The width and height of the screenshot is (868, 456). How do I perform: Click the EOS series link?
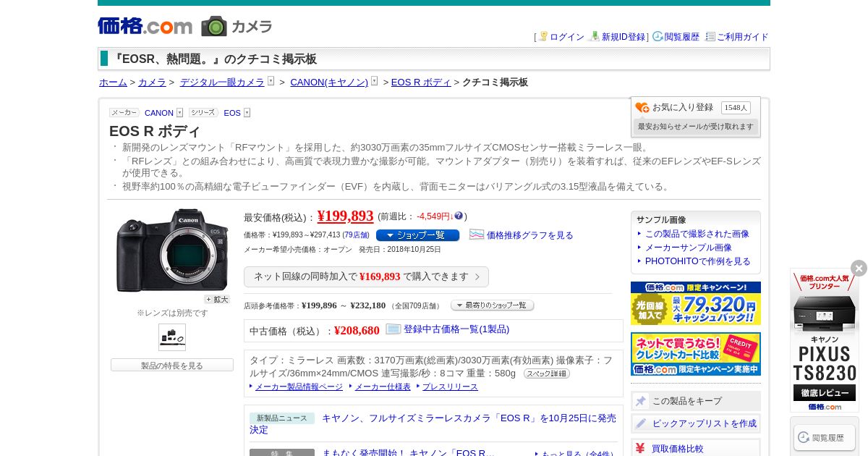pyautogui.click(x=232, y=113)
